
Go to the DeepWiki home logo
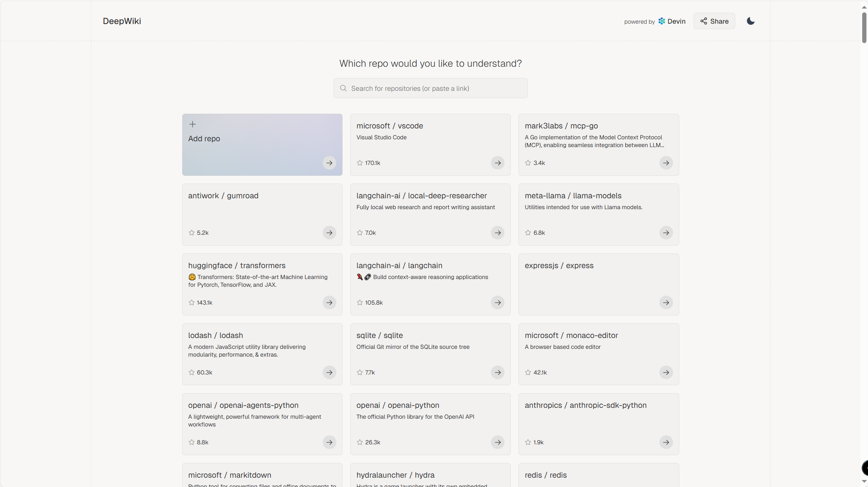122,21
